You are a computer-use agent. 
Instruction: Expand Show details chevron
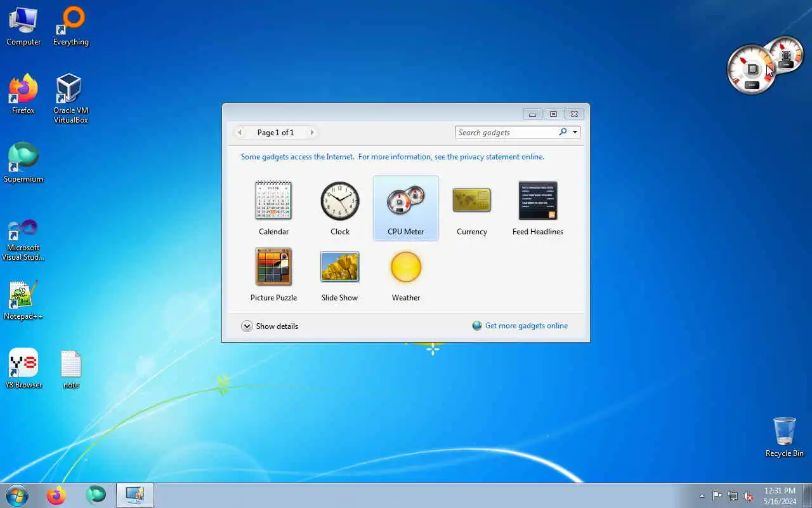247,326
